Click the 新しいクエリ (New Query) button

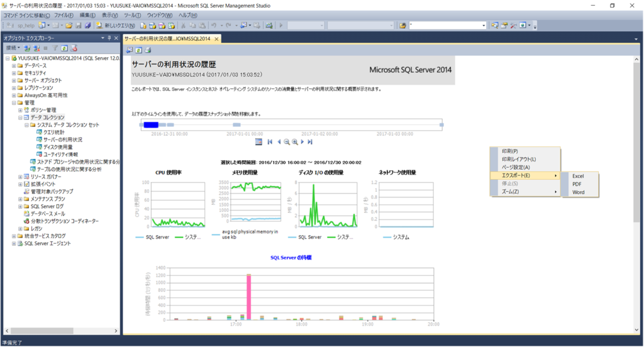(116, 26)
